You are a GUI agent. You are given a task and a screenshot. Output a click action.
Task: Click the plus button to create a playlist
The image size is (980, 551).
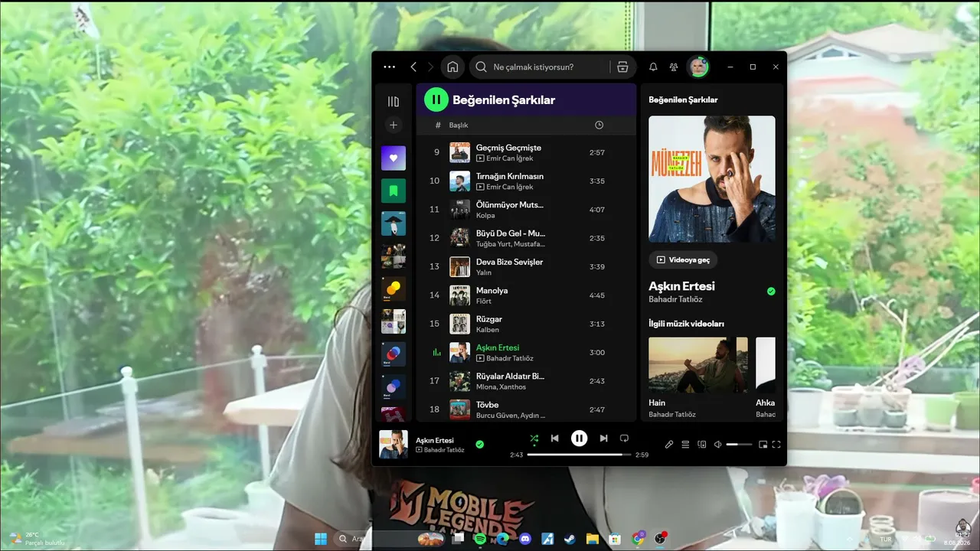[x=394, y=125]
